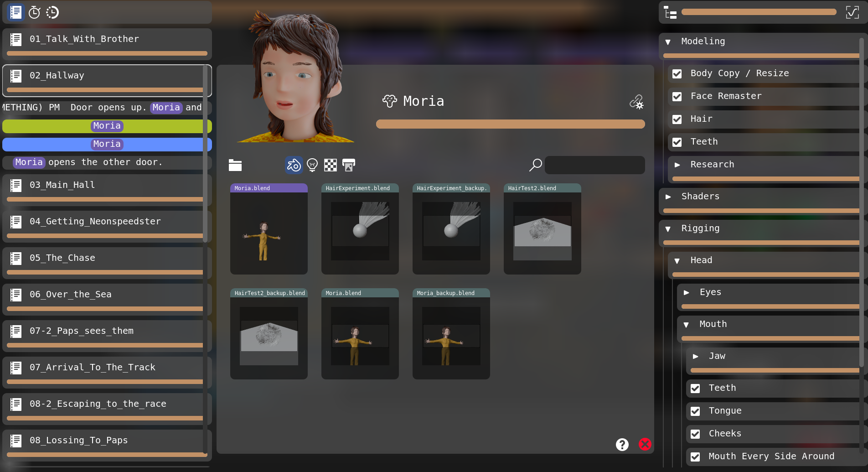The height and width of the screenshot is (472, 868).
Task: Click the graph checkmark icon
Action: point(852,12)
